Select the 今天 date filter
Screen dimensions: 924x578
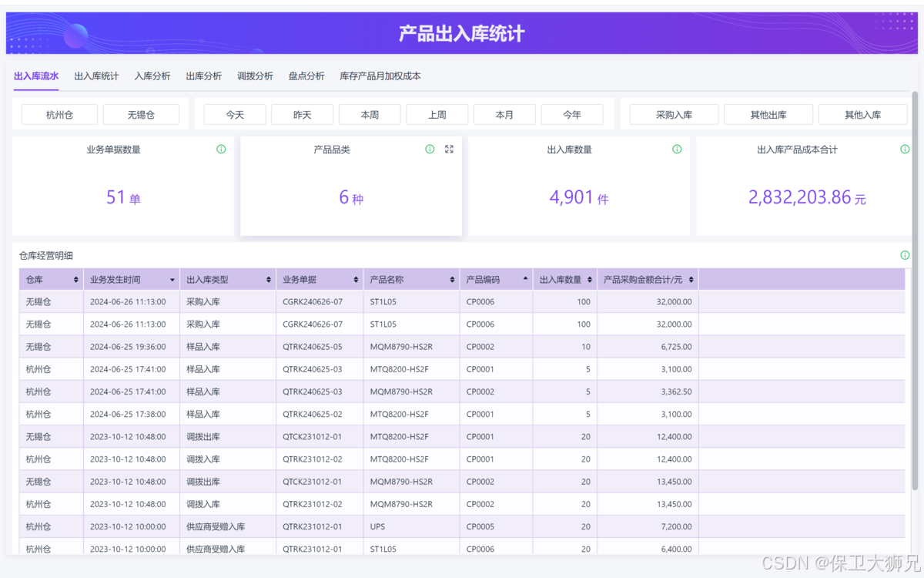pos(235,115)
